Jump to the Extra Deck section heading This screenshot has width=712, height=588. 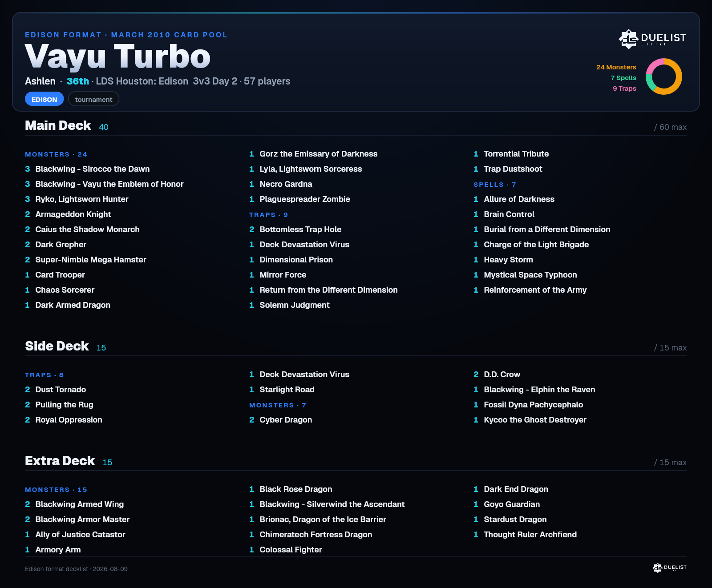pyautogui.click(x=60, y=461)
